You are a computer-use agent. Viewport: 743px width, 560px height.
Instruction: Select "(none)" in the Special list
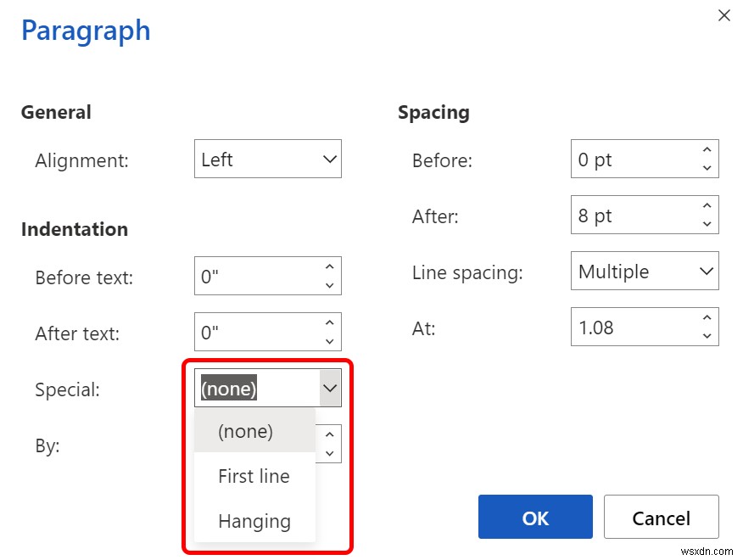(244, 431)
